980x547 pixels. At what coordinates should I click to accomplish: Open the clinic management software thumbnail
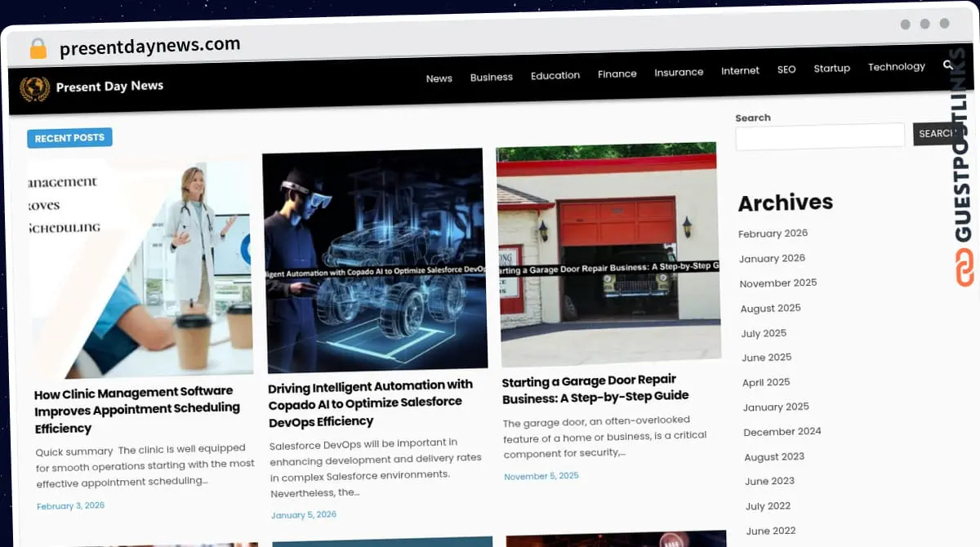tap(140, 266)
